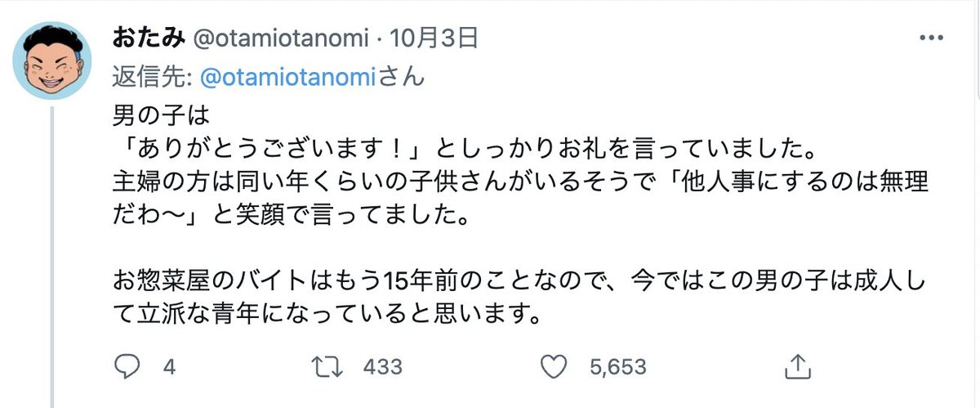Like the tweet with the heart icon
This screenshot has height=408, width=980.
click(x=554, y=366)
